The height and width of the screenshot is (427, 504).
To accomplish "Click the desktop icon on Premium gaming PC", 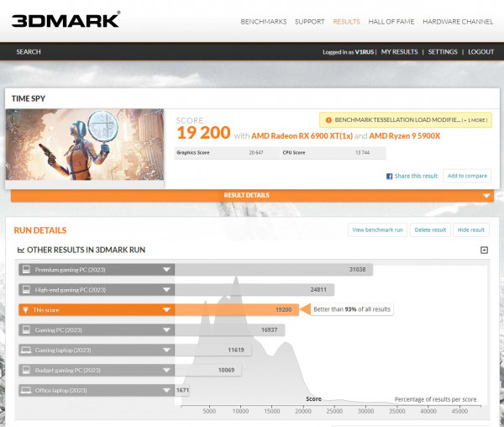I will pos(26,270).
